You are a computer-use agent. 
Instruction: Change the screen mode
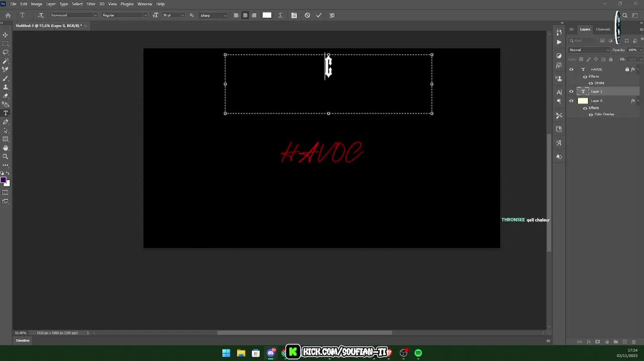tap(6, 202)
